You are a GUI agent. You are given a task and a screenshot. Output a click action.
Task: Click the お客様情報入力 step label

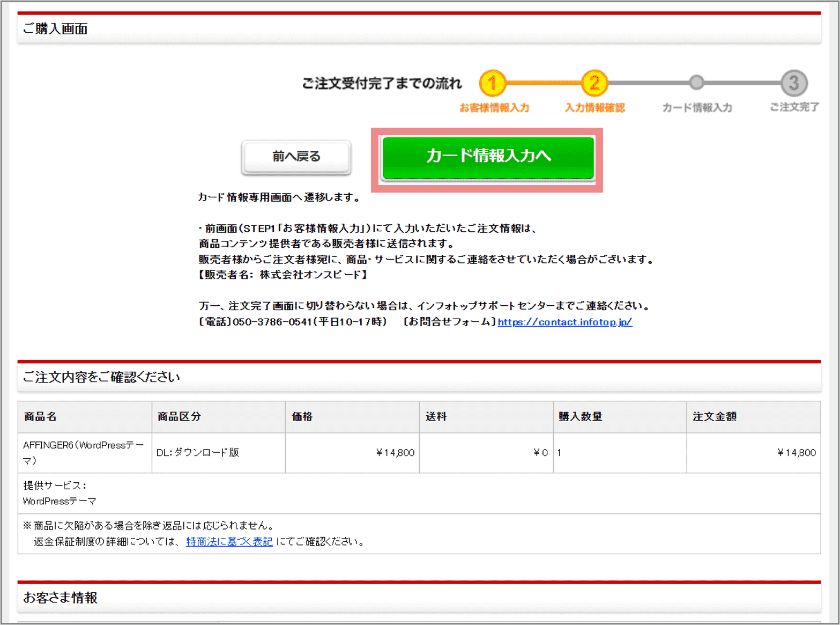click(x=494, y=108)
